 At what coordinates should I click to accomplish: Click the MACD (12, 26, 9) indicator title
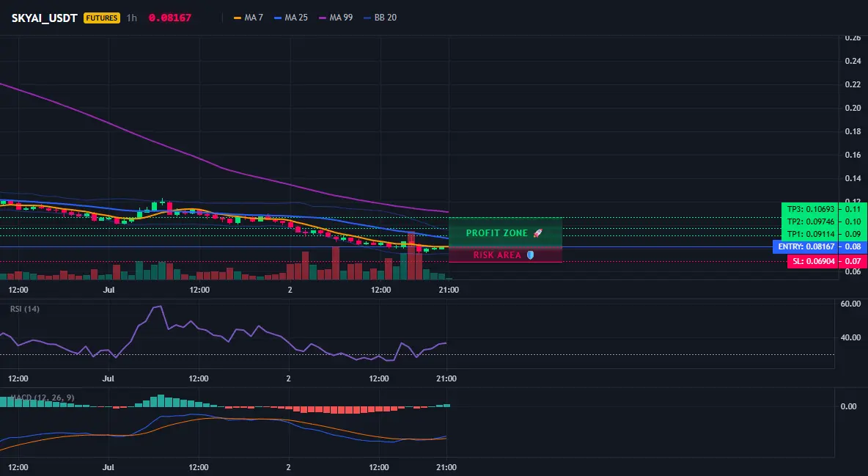pos(43,398)
